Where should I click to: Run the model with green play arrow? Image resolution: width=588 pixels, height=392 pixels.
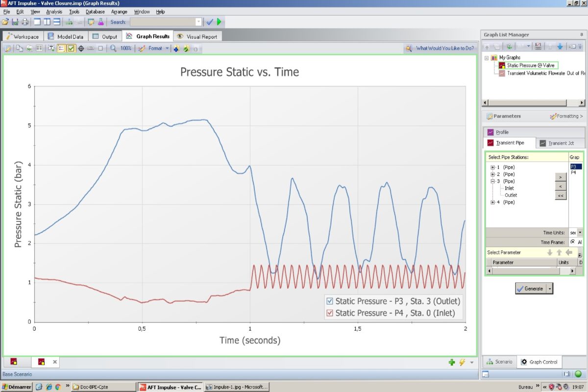[219, 22]
